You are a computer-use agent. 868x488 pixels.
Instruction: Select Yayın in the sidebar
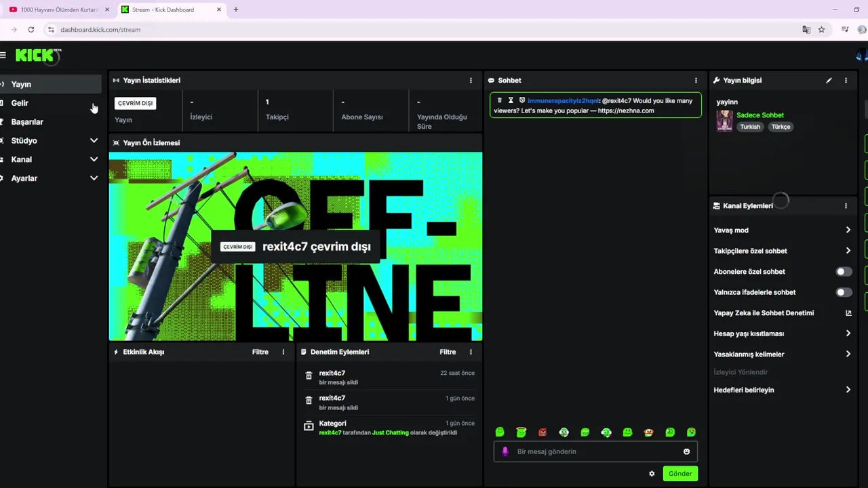[51, 84]
